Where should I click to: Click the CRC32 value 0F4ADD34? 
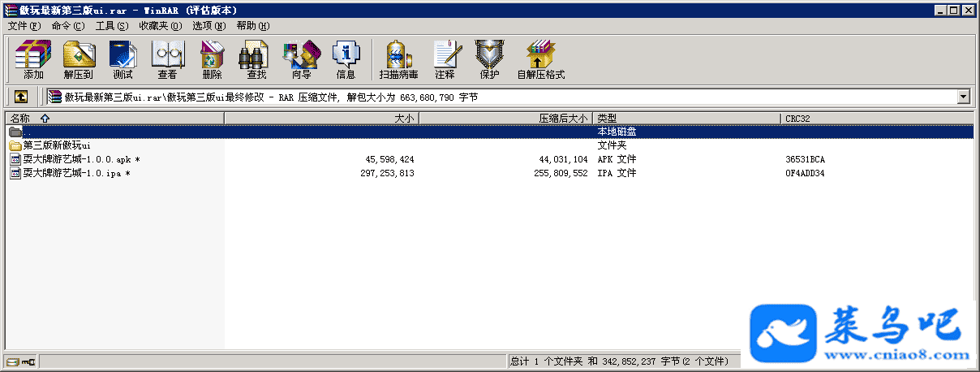(805, 173)
